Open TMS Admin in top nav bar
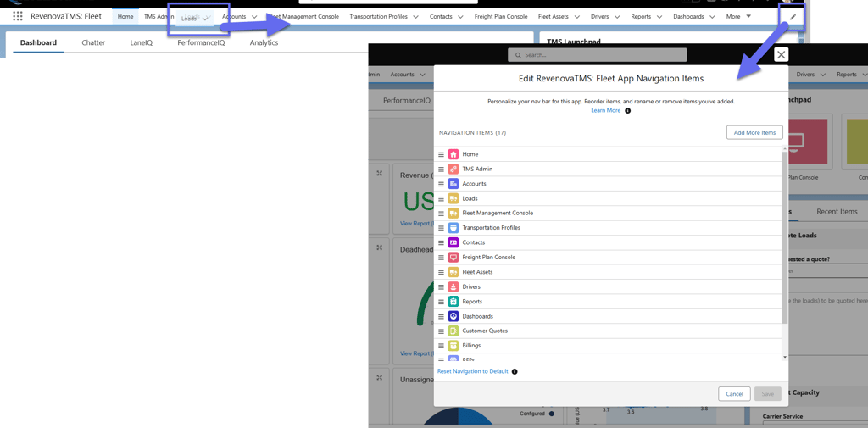Screen dimensions: 868x428 (x=159, y=17)
